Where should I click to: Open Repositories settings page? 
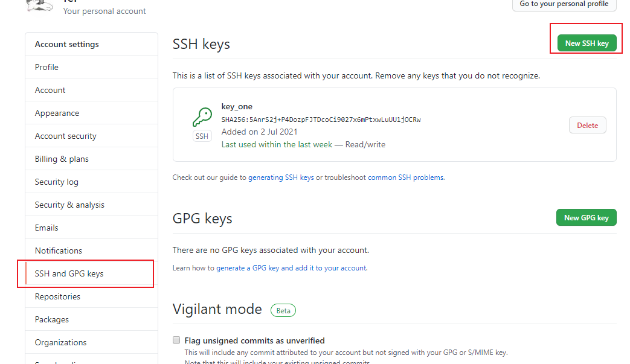(x=92, y=296)
